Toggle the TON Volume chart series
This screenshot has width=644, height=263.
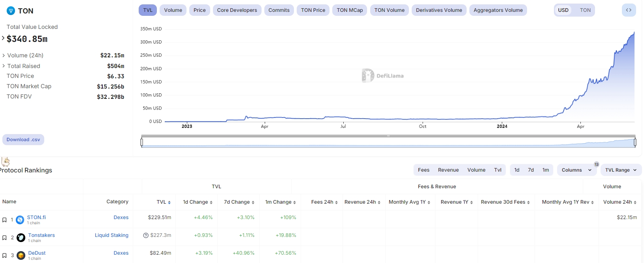[x=390, y=10]
